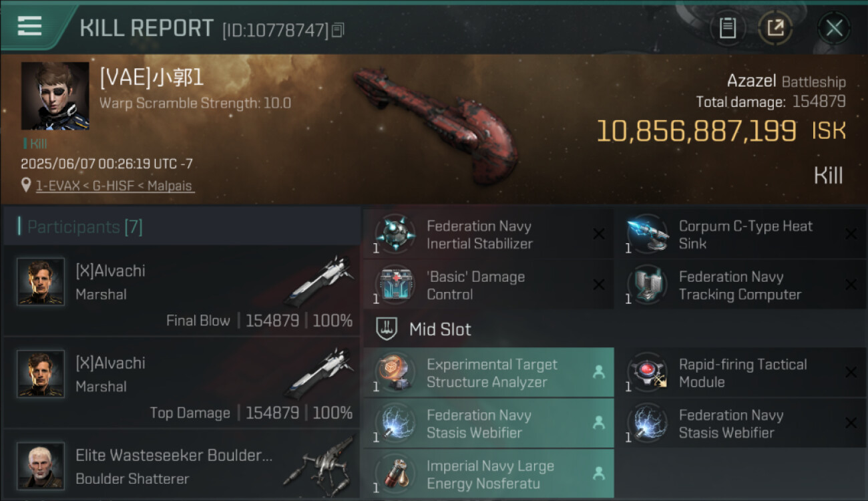
Task: Select Imperial Navy Large Energy Nosferatu item
Action: point(488,474)
